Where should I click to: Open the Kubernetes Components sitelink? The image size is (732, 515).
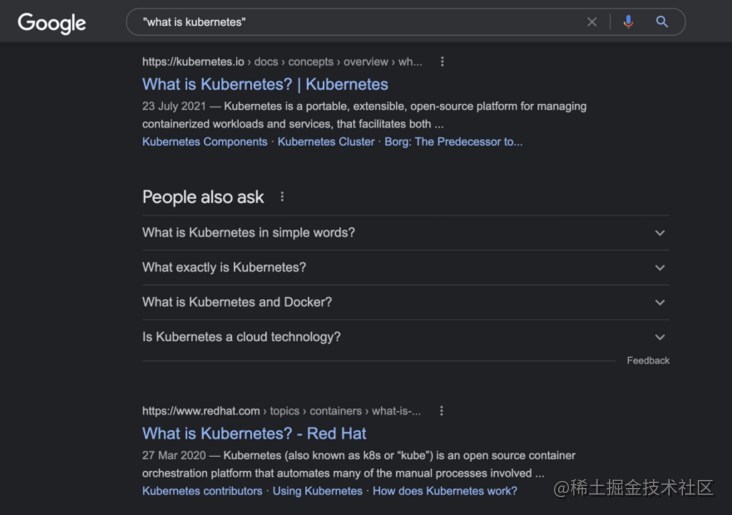click(205, 142)
